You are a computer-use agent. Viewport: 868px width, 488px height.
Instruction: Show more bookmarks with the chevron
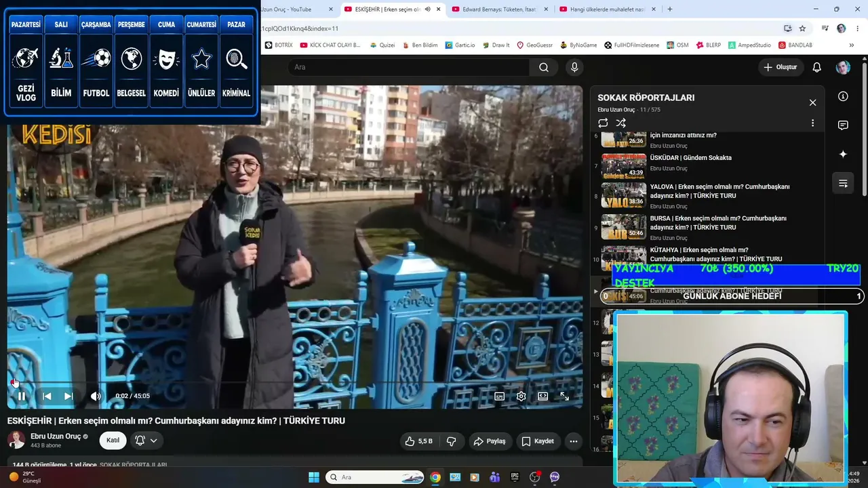point(852,45)
